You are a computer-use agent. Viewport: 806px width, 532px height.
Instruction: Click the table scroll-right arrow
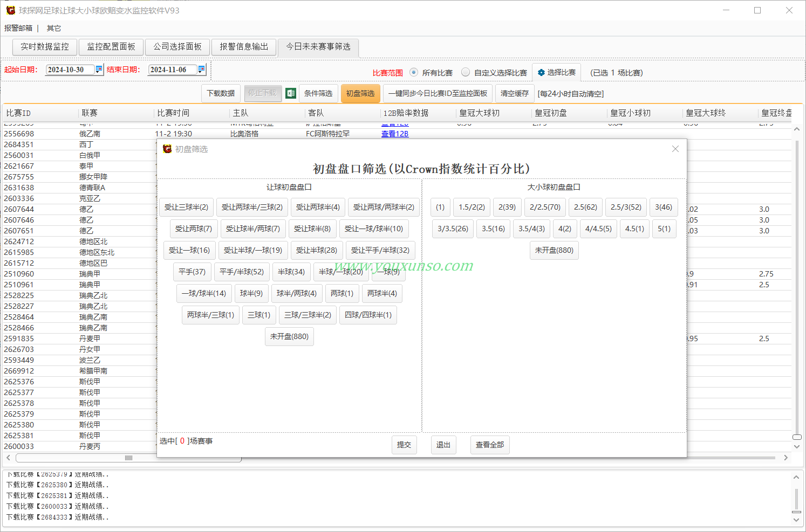786,458
